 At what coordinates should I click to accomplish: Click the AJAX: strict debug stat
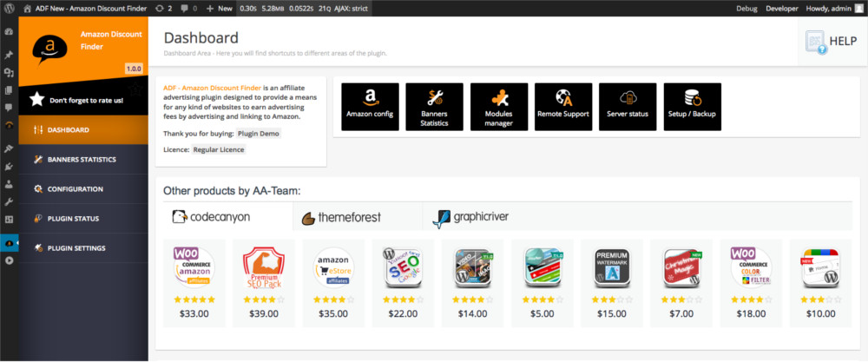tap(352, 9)
